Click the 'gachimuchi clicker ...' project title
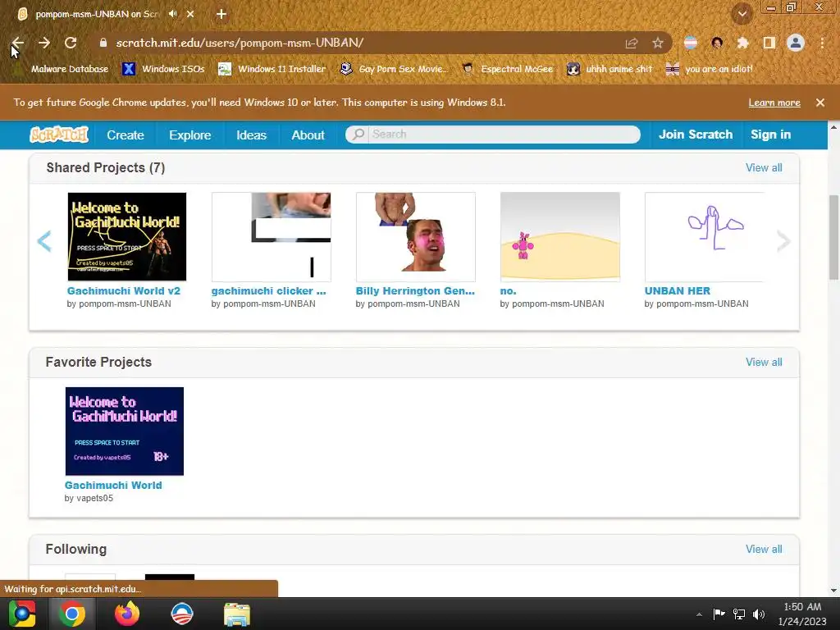 268,291
